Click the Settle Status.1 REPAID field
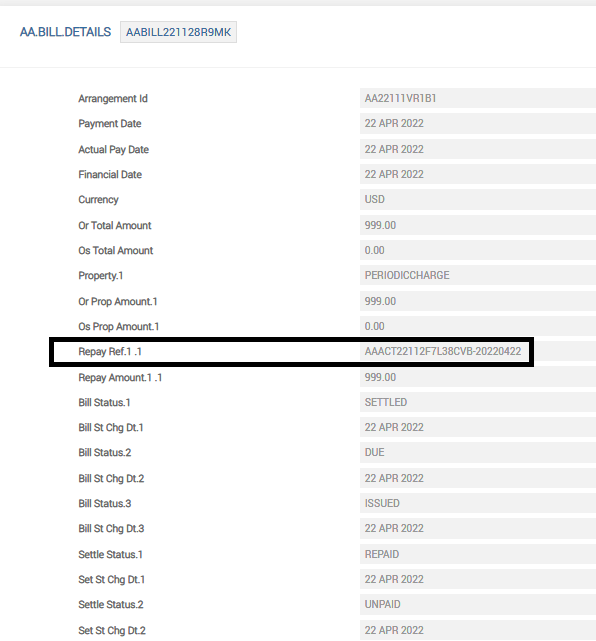 478,554
